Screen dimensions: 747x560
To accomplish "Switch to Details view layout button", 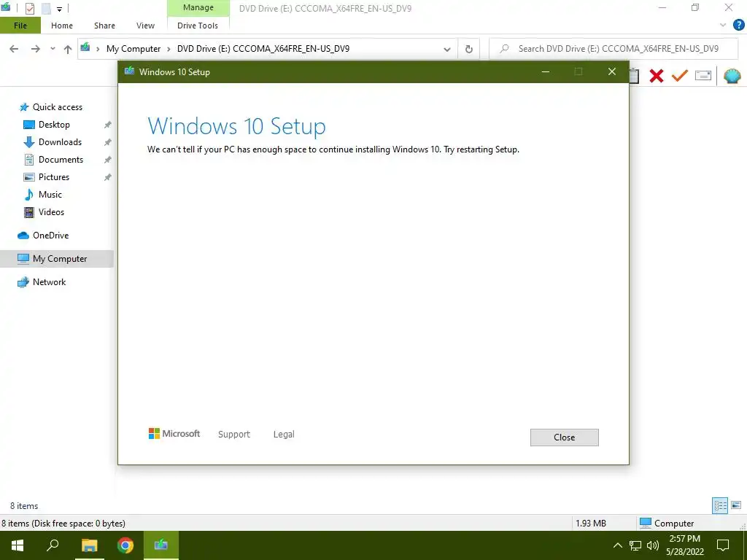I will [720, 505].
